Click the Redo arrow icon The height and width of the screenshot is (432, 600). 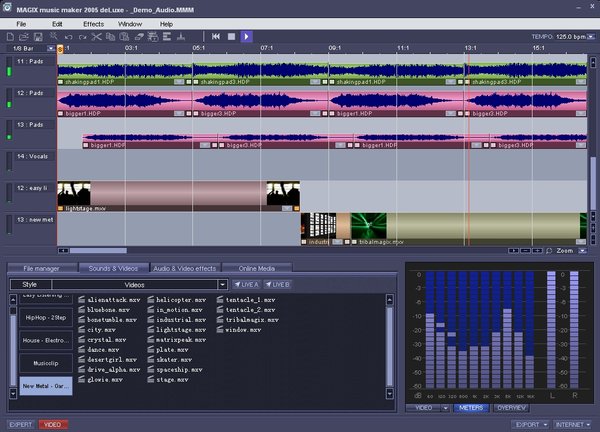pos(82,37)
